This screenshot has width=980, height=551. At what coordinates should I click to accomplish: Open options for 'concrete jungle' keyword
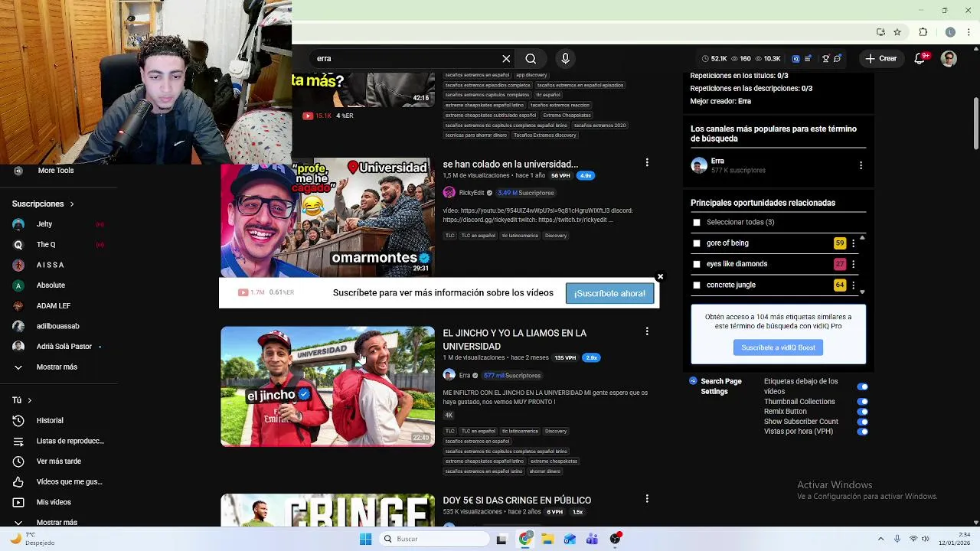click(x=853, y=285)
